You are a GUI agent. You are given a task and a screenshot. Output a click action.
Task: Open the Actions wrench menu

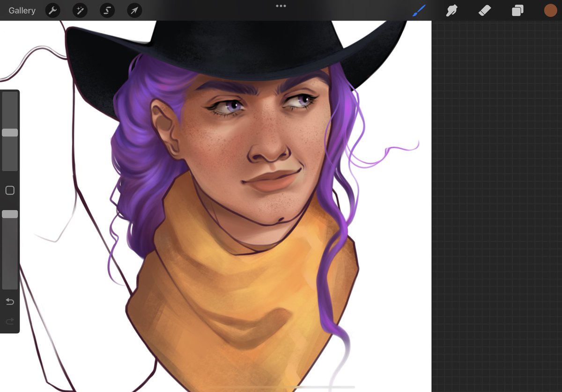click(52, 10)
